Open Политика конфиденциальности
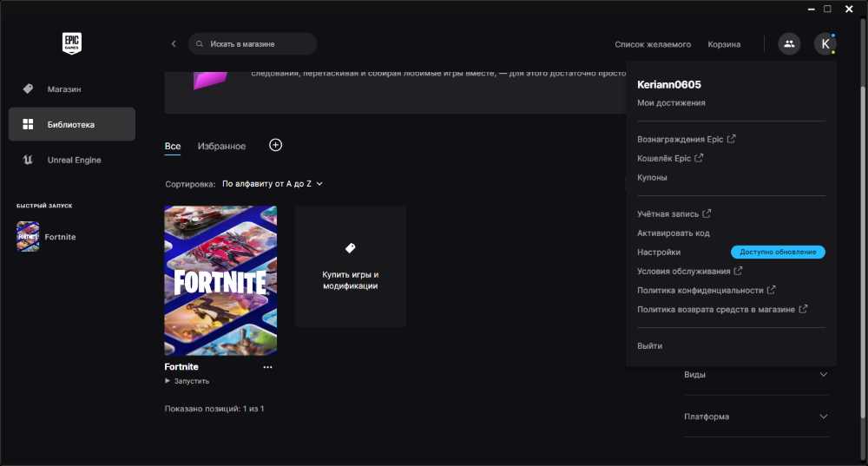868x466 pixels. coord(700,291)
